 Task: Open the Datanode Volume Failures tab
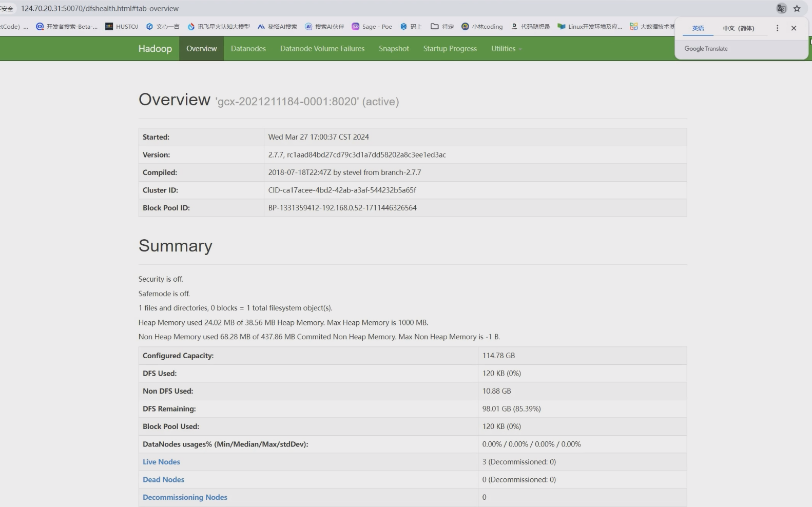coord(322,49)
